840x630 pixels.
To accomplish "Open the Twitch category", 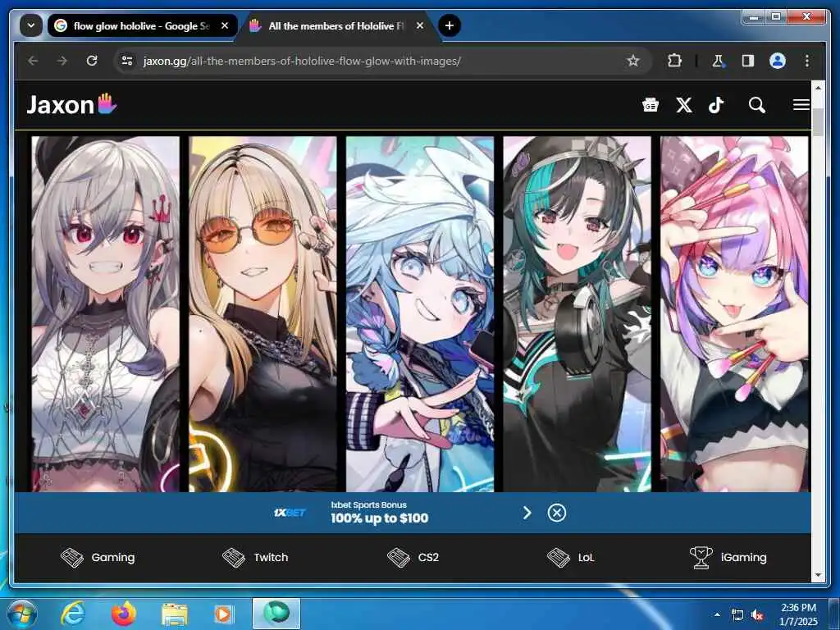I will [255, 557].
